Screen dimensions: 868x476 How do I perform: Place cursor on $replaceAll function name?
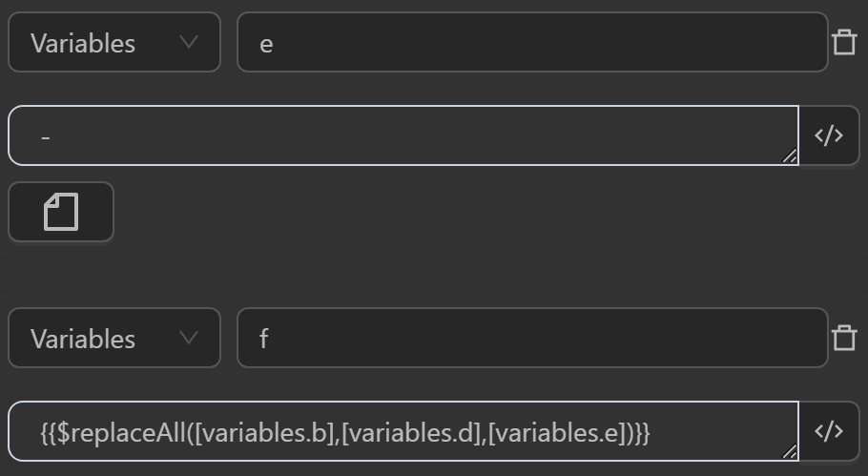coord(124,432)
